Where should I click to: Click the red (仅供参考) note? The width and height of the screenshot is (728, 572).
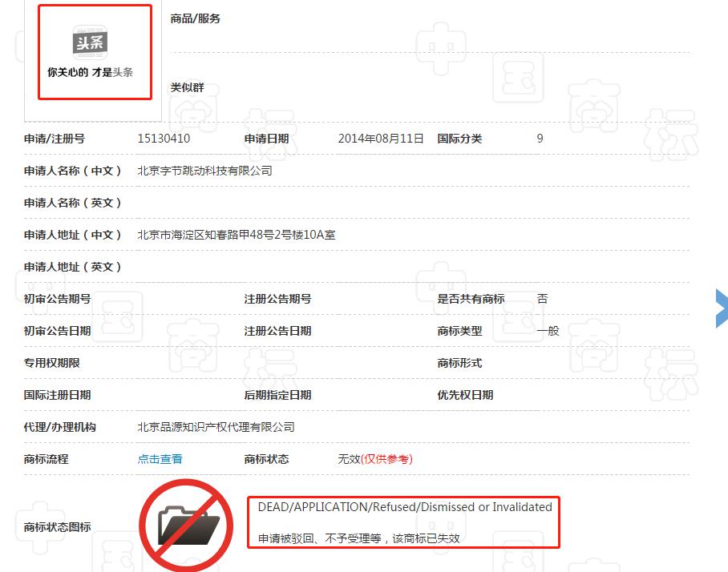(387, 459)
